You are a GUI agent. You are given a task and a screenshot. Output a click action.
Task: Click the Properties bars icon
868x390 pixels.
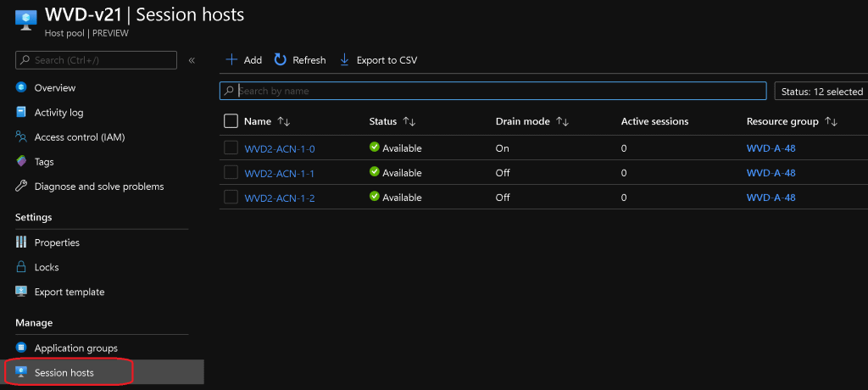coord(21,242)
